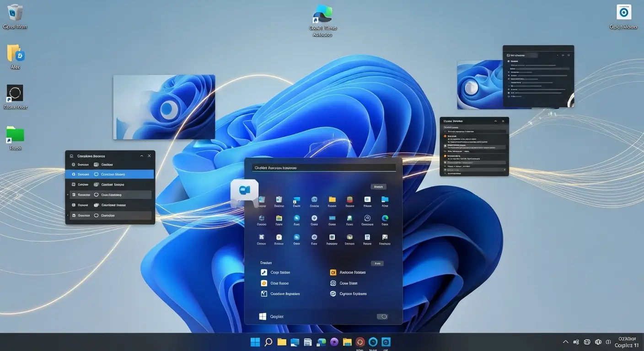Launch the purple circle app on the taskbar
644x351 pixels.
[334, 342]
